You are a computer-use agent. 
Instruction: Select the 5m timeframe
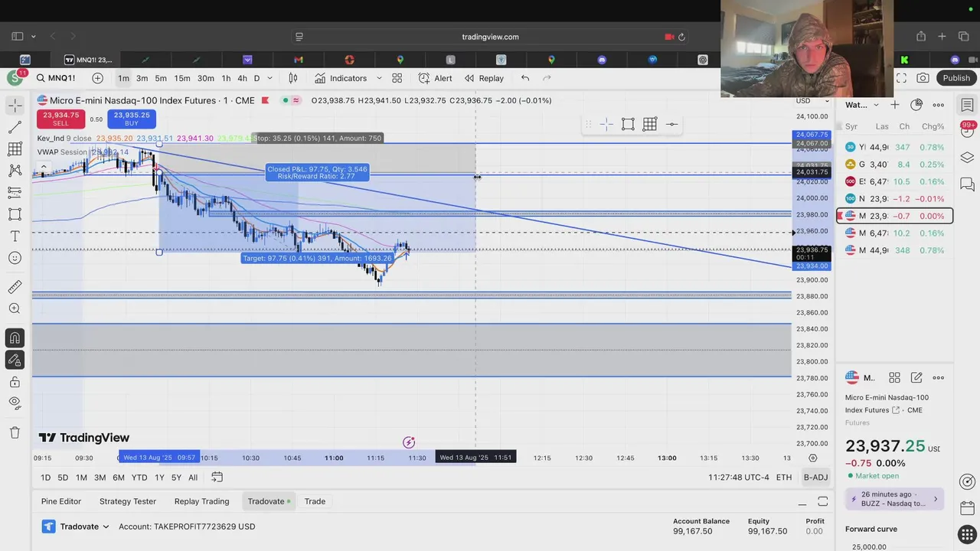(161, 78)
